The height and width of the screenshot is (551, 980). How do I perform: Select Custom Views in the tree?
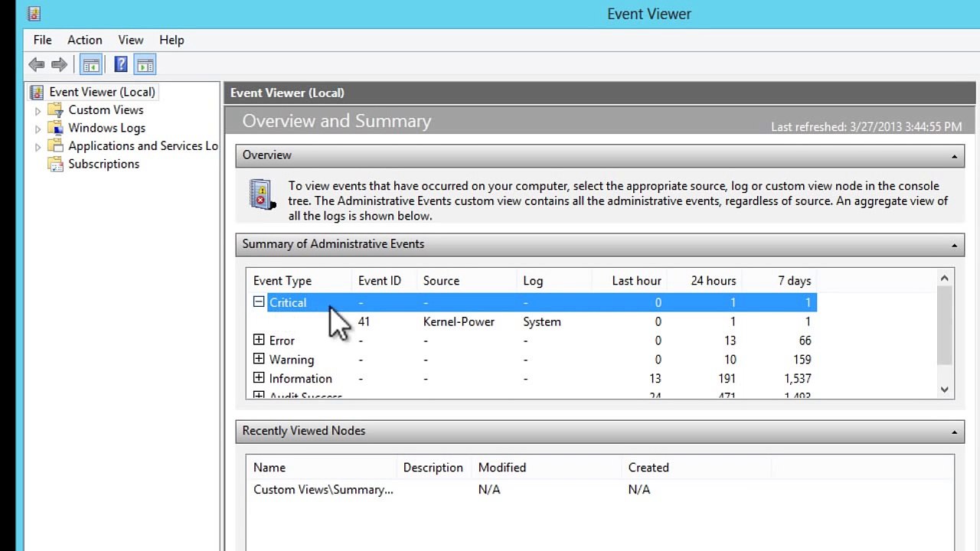(106, 110)
